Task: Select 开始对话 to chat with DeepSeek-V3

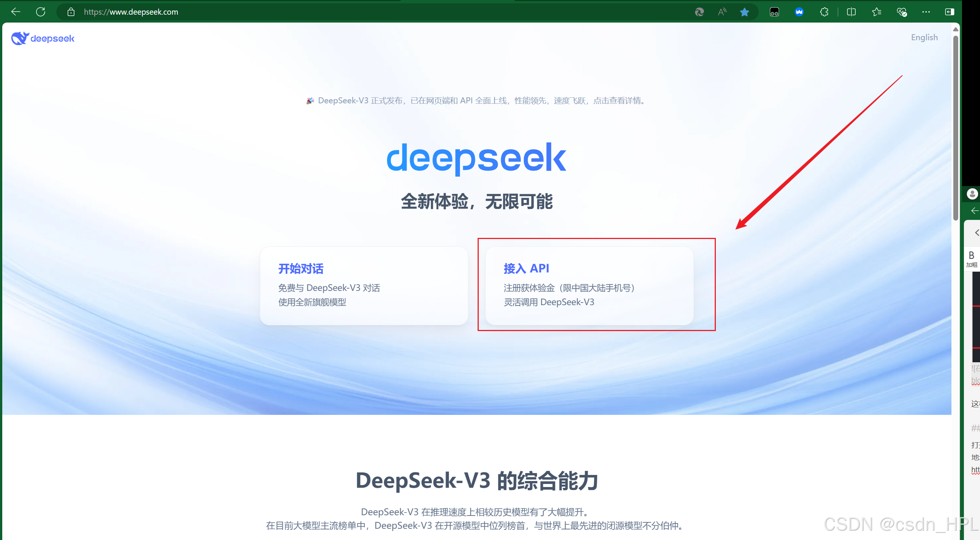Action: (364, 286)
